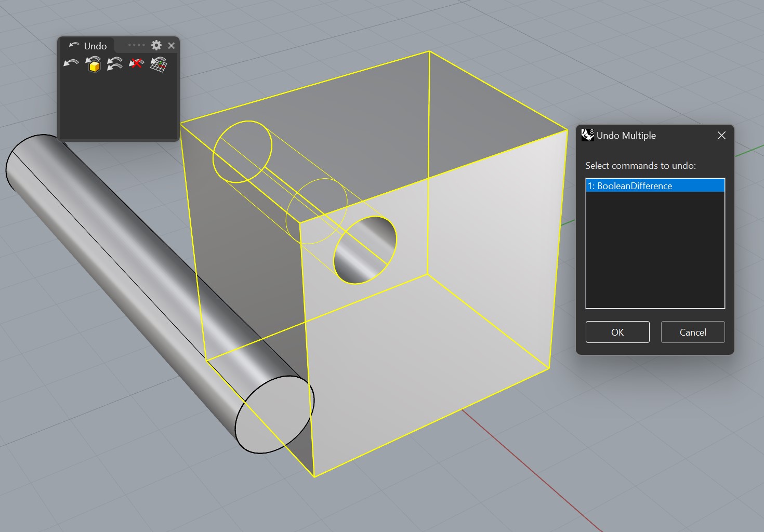The image size is (764, 532).
Task: Select the gray cylinder's end cap in the viewport
Action: 274,414
